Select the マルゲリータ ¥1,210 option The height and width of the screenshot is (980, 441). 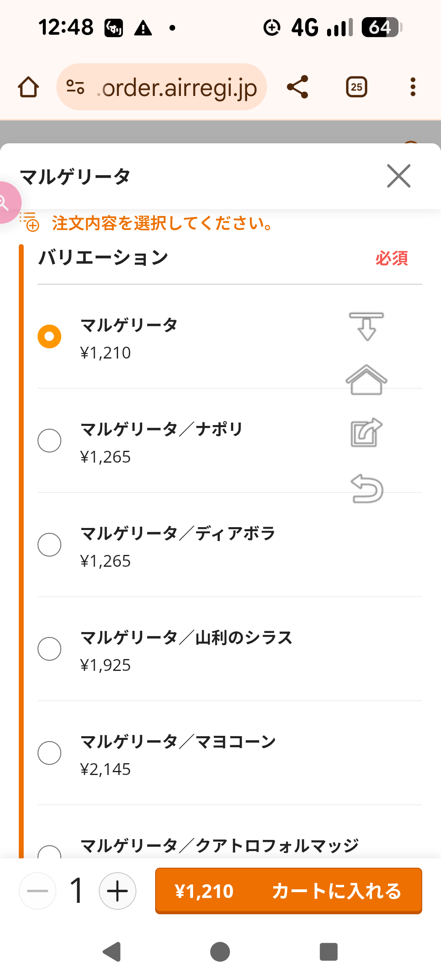[x=49, y=336]
